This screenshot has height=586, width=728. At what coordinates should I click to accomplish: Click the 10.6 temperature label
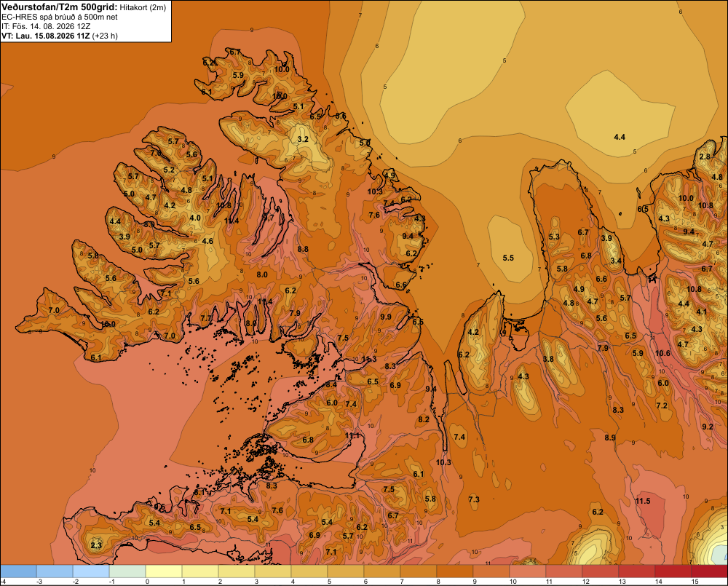coord(662,353)
